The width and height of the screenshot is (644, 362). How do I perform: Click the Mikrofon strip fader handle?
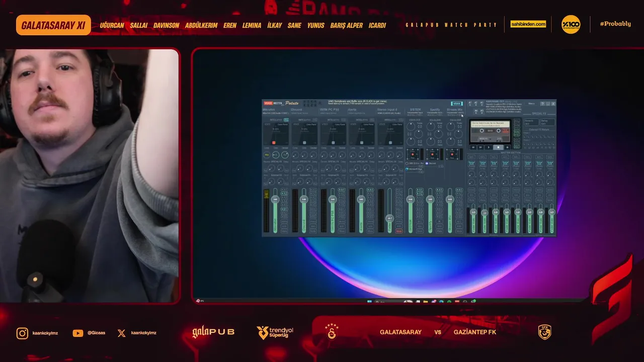pyautogui.click(x=275, y=199)
